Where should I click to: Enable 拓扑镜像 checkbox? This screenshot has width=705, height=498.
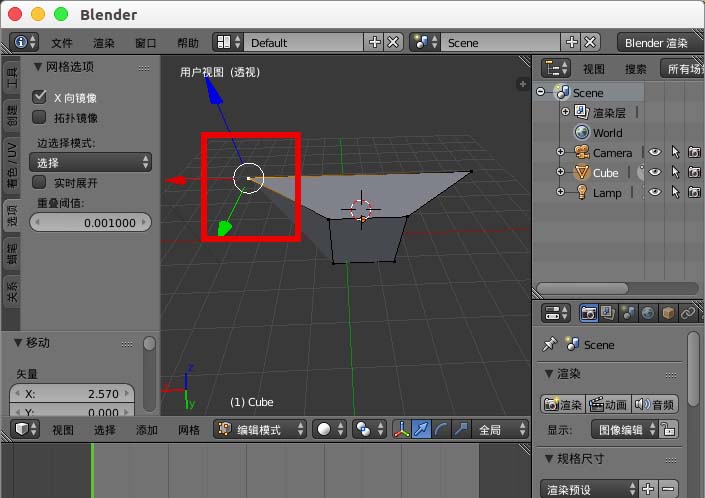click(x=40, y=117)
